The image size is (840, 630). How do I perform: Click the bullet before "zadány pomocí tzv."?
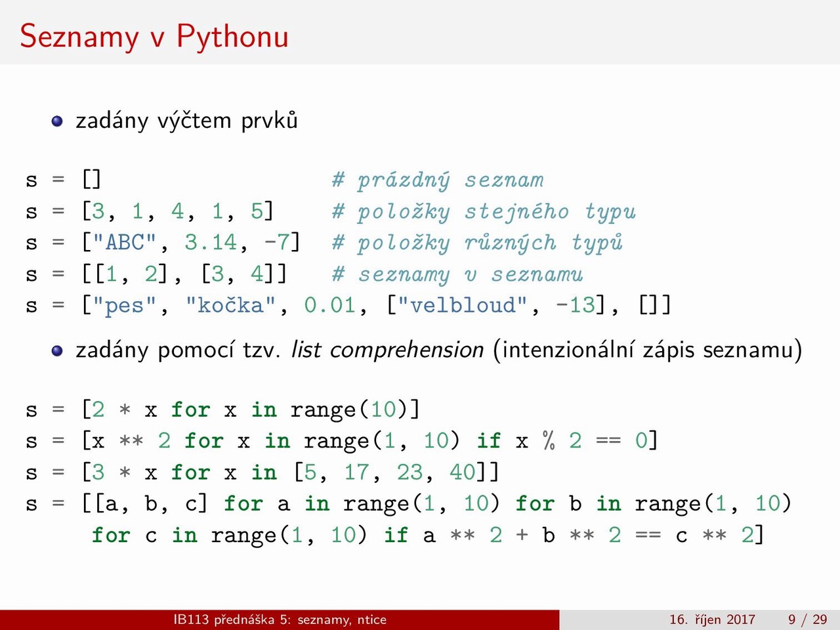[x=57, y=350]
